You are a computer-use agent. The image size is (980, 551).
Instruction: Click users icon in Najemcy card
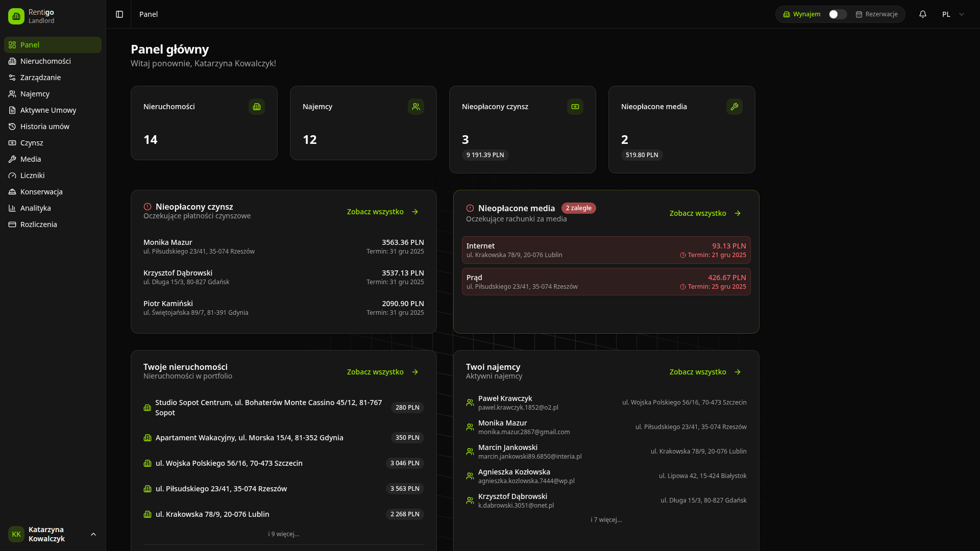coord(415,107)
